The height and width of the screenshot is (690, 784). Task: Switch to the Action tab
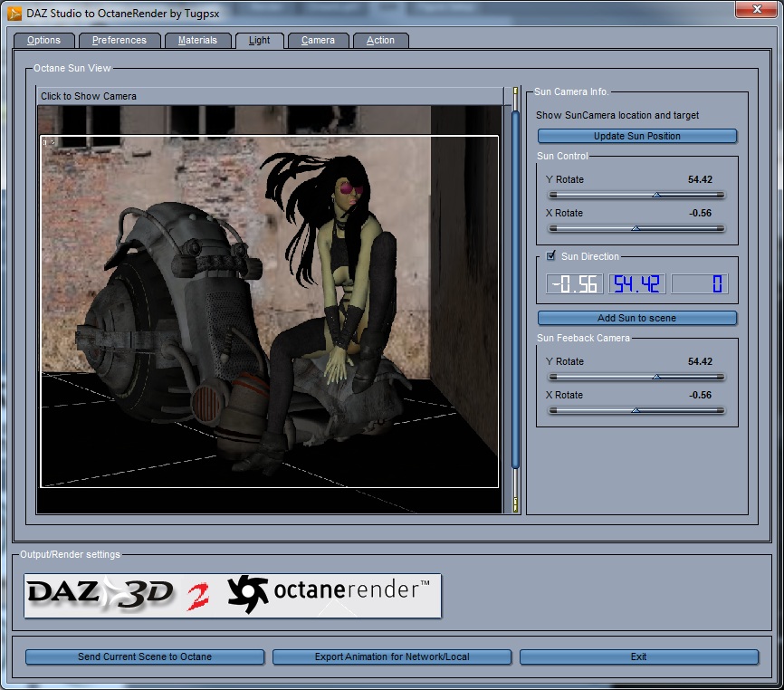[x=380, y=41]
